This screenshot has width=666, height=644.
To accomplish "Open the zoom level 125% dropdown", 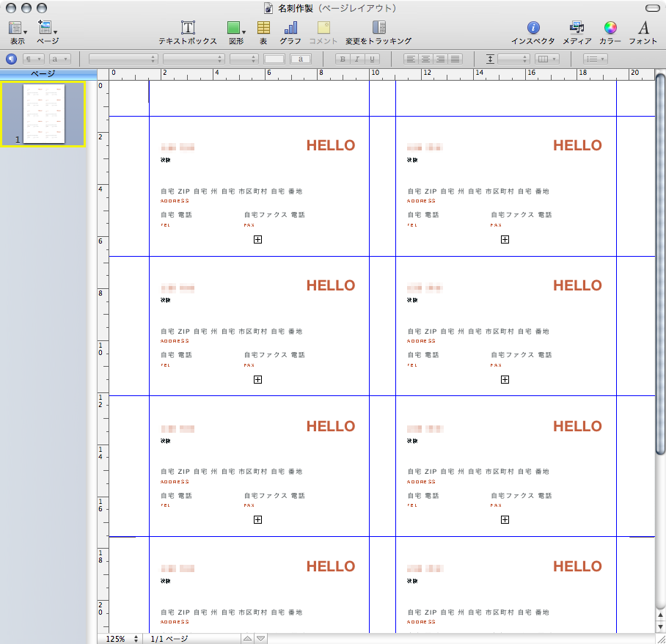I will [x=121, y=639].
